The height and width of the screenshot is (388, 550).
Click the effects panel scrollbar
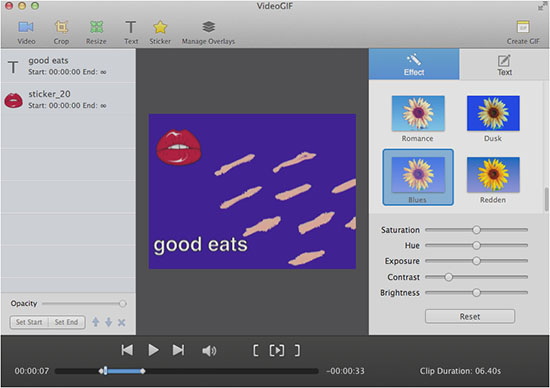546,199
